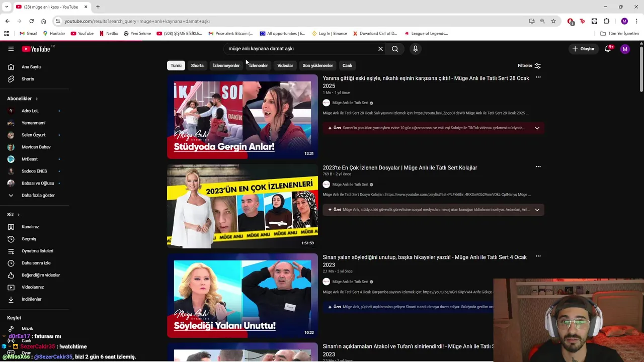Go back in the browser
This screenshot has width=644, height=362.
[7, 21]
